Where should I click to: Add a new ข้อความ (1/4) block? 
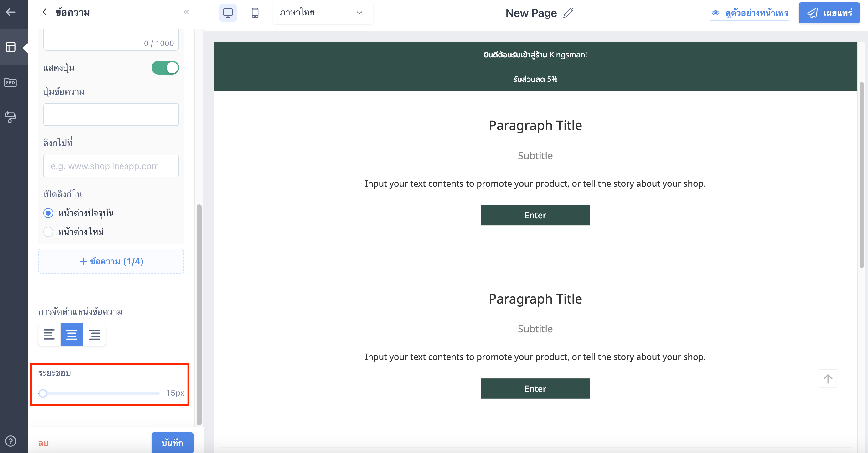tap(111, 261)
